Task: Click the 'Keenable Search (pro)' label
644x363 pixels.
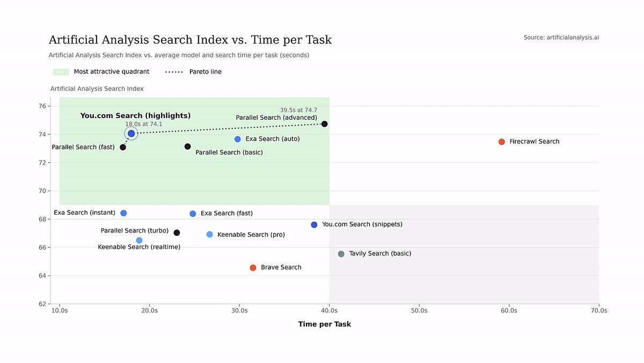Action: (x=251, y=235)
